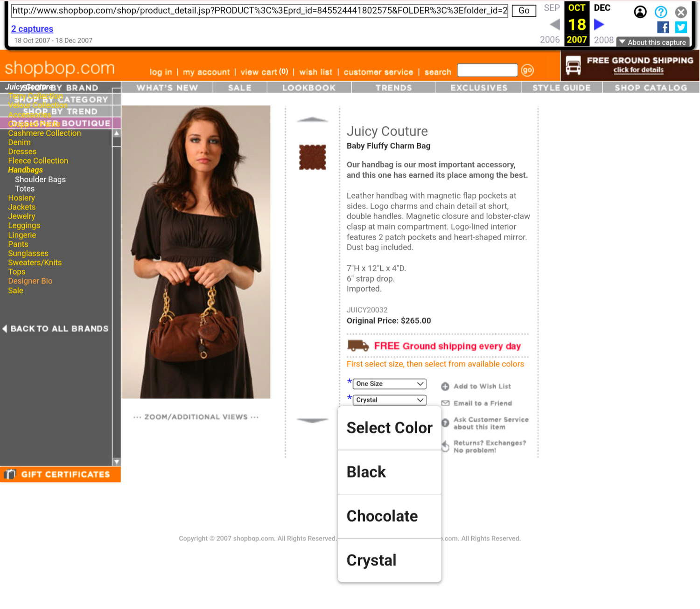Viewport: 700px width, 609px height.
Task: Open the Wayback Machine help icon
Action: click(660, 12)
